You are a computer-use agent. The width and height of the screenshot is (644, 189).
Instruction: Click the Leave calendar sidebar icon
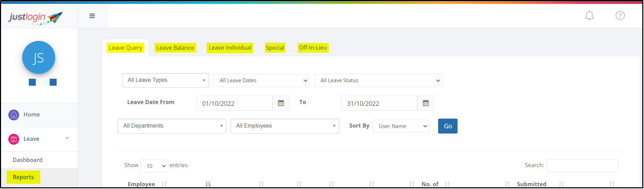click(x=14, y=139)
